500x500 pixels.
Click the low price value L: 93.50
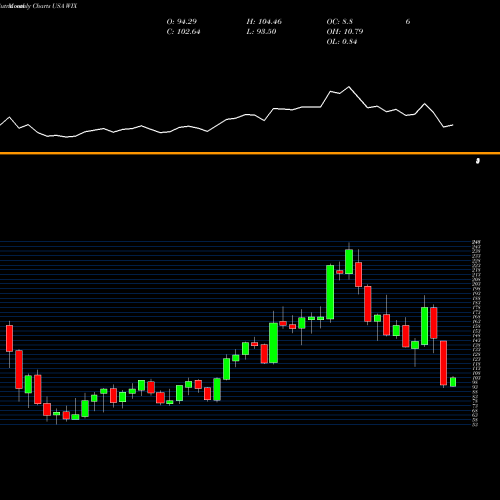pos(261,32)
